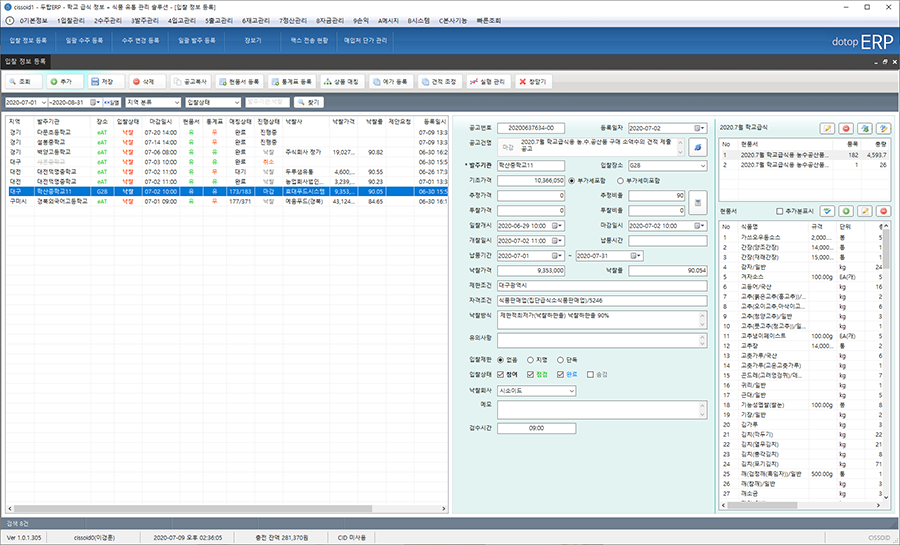Check the 숨김 checkbox in 입찰상태

coord(591,373)
